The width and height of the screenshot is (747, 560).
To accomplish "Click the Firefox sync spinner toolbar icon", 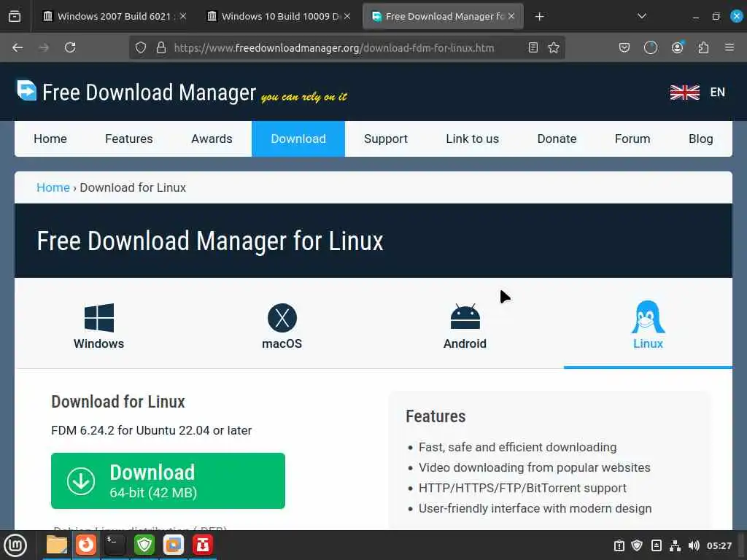I will [x=650, y=47].
